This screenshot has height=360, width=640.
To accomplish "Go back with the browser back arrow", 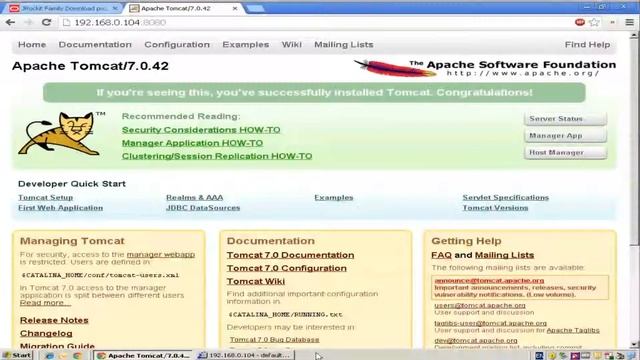I will pyautogui.click(x=10, y=22).
